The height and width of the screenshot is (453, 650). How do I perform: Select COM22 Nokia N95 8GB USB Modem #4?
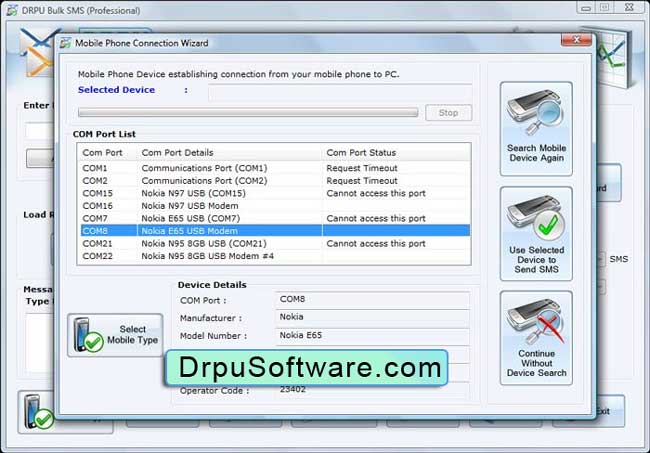(275, 256)
